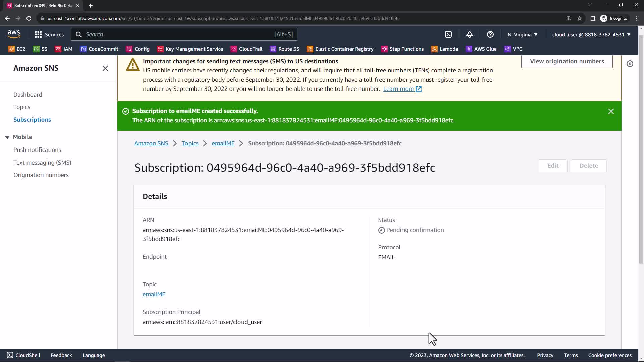Click the View origination numbers button

click(x=567, y=61)
